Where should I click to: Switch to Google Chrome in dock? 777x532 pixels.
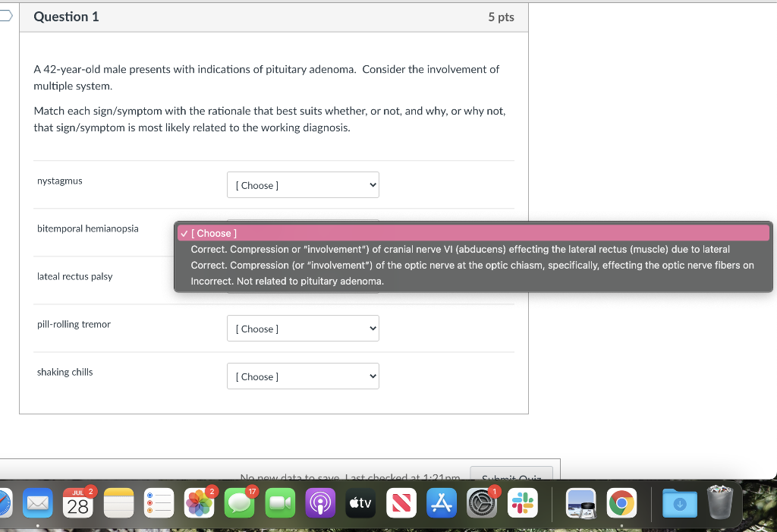(x=621, y=502)
